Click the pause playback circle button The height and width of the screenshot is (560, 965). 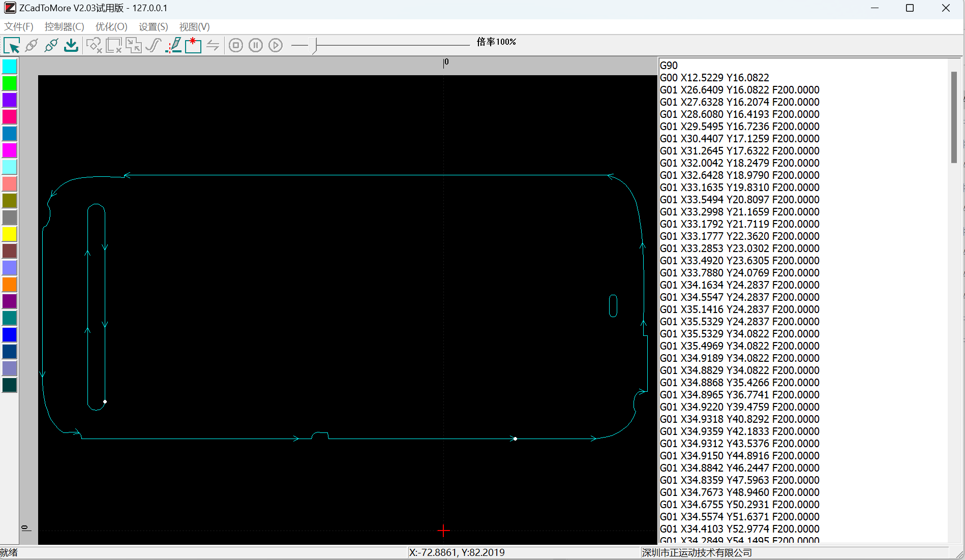click(256, 45)
